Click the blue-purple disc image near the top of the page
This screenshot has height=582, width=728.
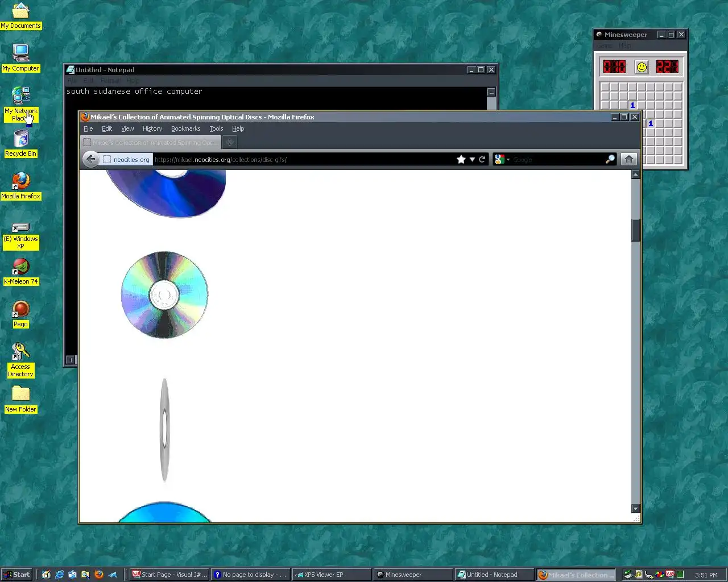166,194
